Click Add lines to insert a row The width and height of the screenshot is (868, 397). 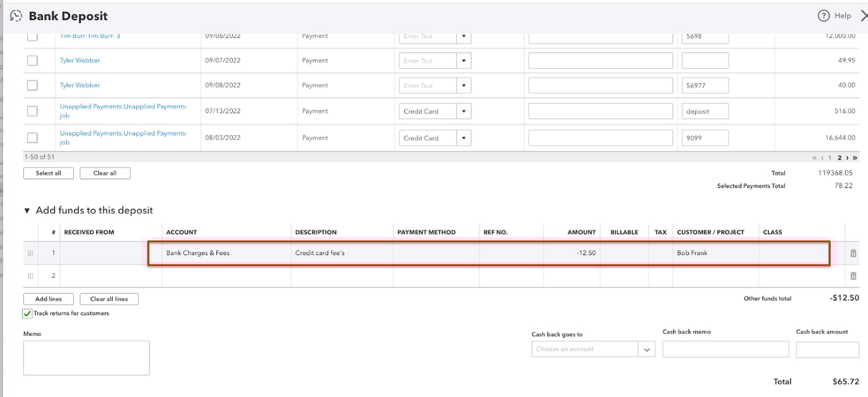(48, 298)
